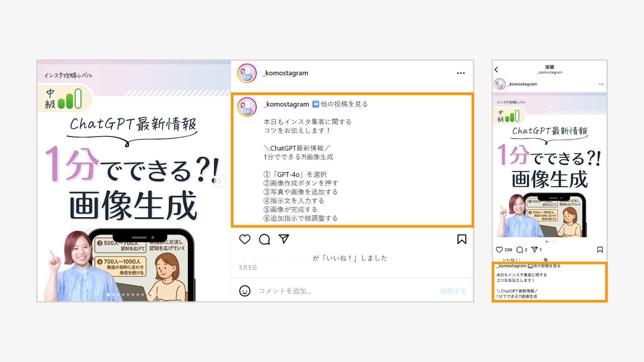Open _komostagram profile from desktop header username

click(x=285, y=73)
